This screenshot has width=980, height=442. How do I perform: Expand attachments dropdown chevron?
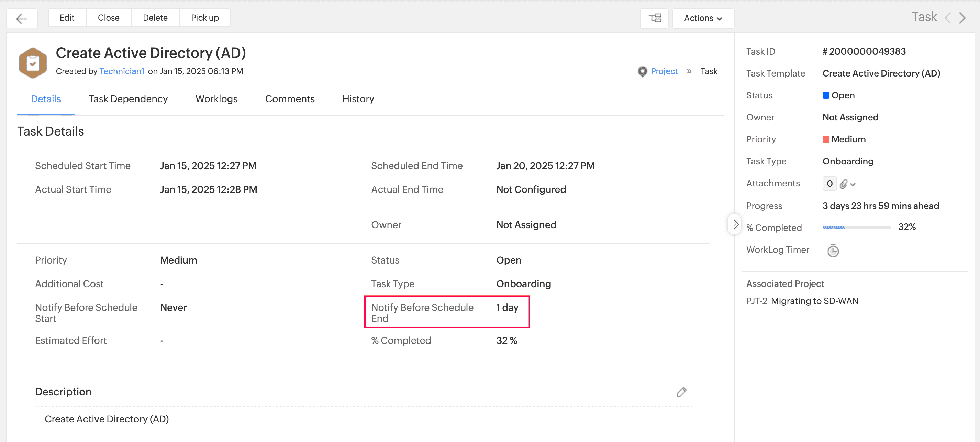[x=853, y=185]
